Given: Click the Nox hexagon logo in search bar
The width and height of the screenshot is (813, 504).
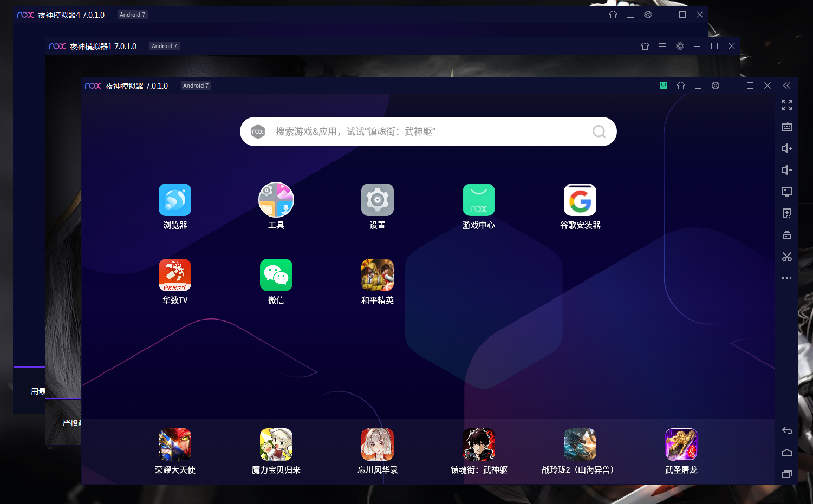Looking at the screenshot, I should [x=258, y=132].
